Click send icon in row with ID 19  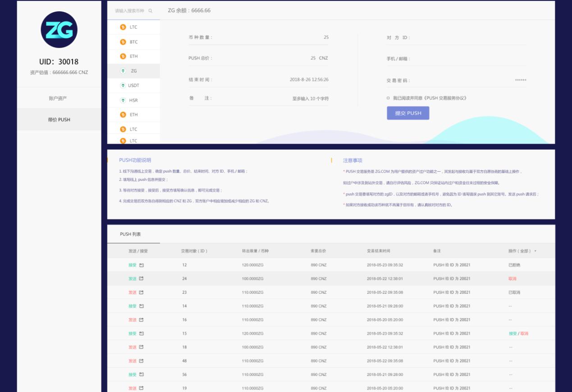click(141, 388)
